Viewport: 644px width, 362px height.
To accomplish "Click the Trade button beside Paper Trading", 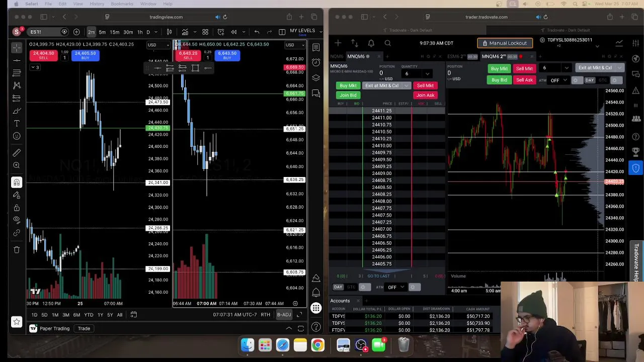I will (84, 328).
